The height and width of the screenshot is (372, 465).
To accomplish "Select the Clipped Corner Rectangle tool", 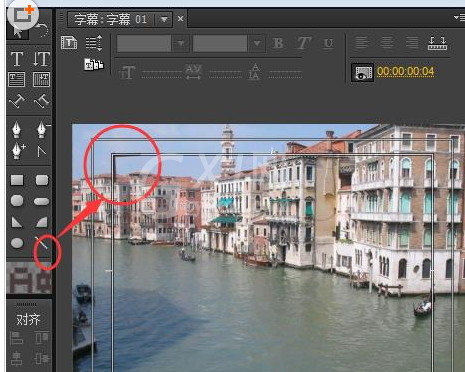I will (x=17, y=201).
